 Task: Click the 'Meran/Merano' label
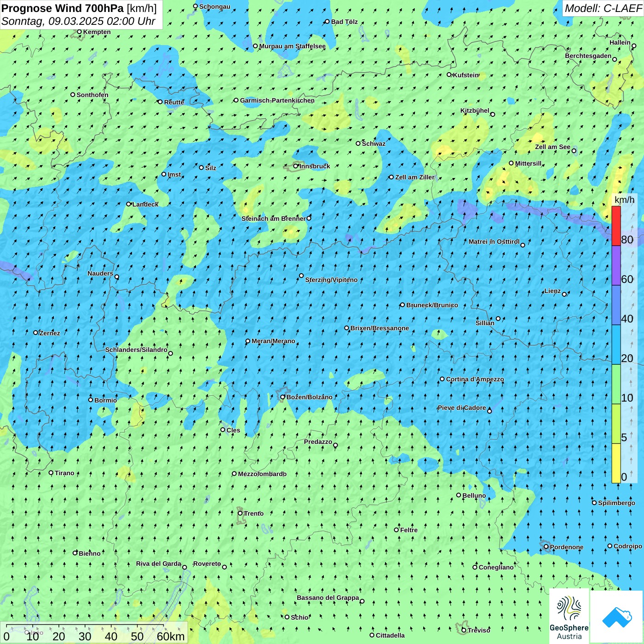click(x=273, y=341)
